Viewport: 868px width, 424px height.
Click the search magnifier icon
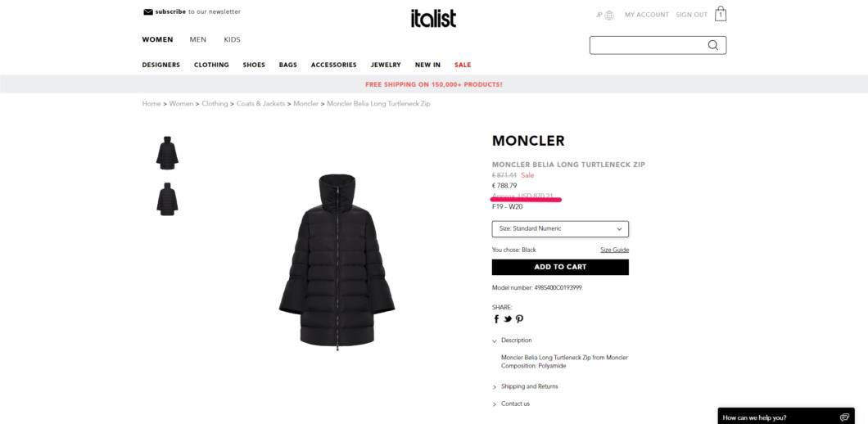pyautogui.click(x=713, y=45)
